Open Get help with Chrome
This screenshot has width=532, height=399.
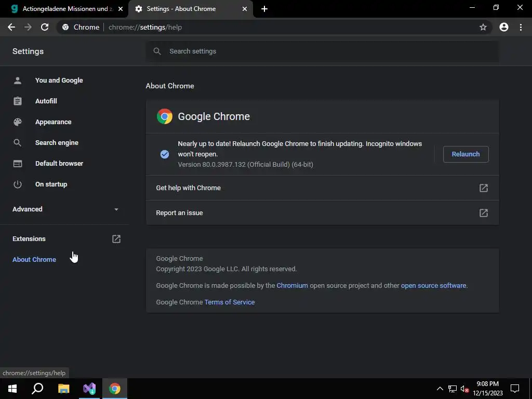pyautogui.click(x=322, y=188)
